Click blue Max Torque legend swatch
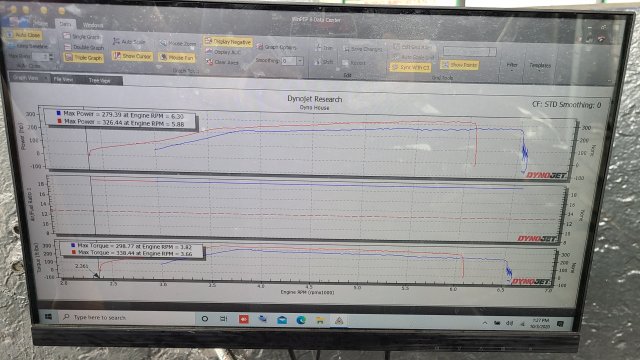 (73, 245)
